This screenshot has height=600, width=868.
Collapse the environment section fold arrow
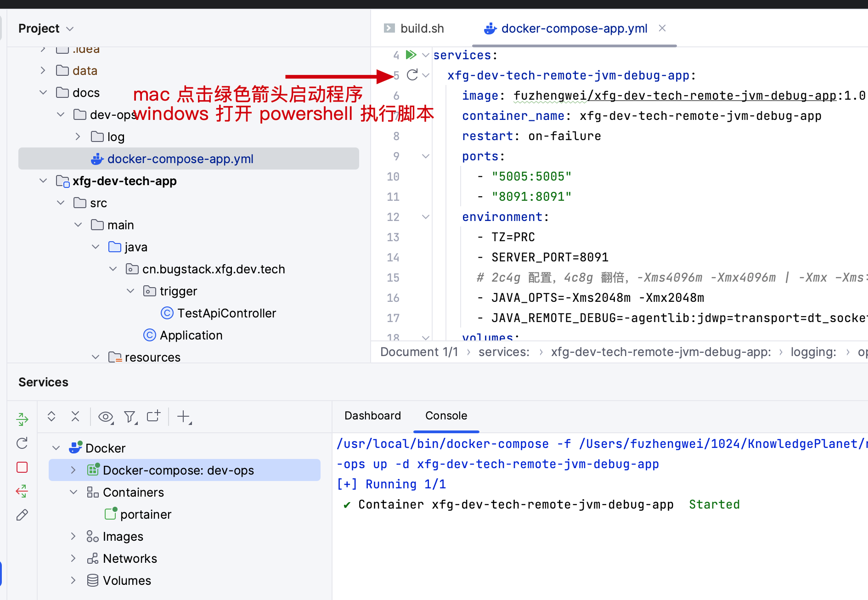click(x=426, y=217)
